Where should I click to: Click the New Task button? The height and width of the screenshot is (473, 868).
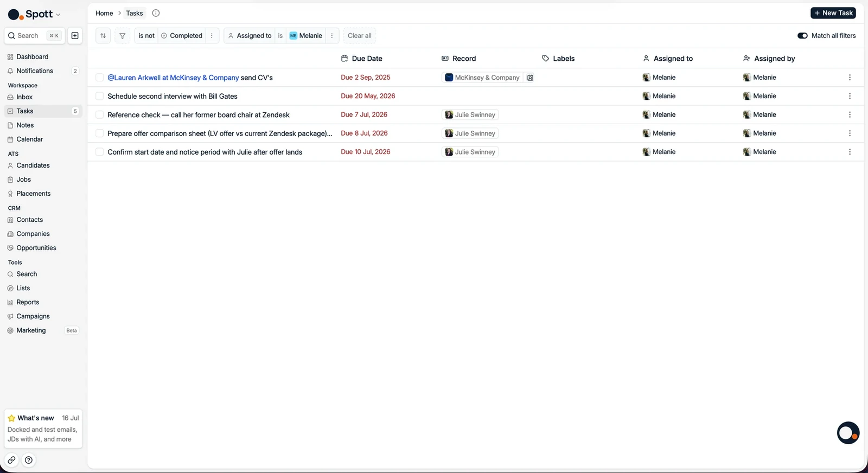pyautogui.click(x=833, y=13)
